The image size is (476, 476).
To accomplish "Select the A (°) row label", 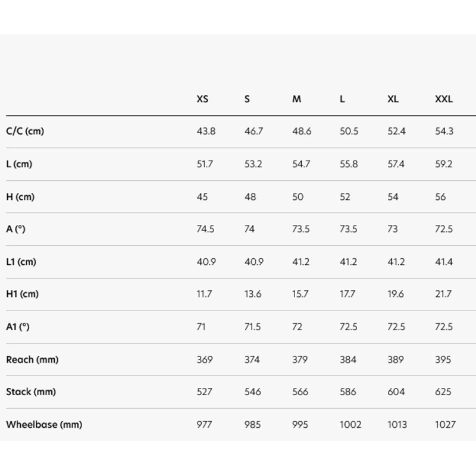I will click(16, 229).
